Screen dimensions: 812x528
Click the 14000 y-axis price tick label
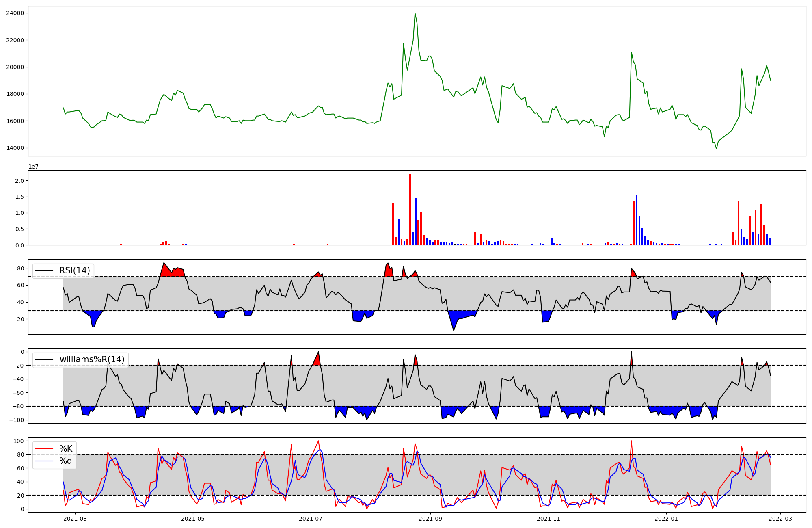point(15,148)
